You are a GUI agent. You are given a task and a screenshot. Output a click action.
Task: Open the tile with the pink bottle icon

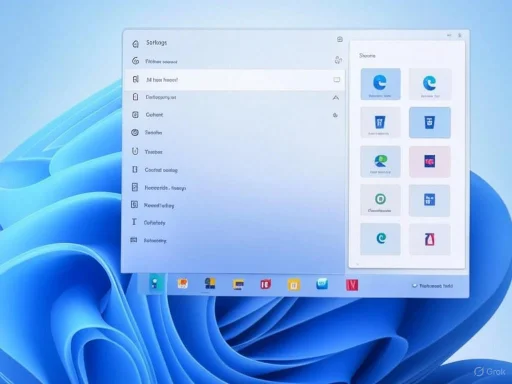pyautogui.click(x=430, y=239)
